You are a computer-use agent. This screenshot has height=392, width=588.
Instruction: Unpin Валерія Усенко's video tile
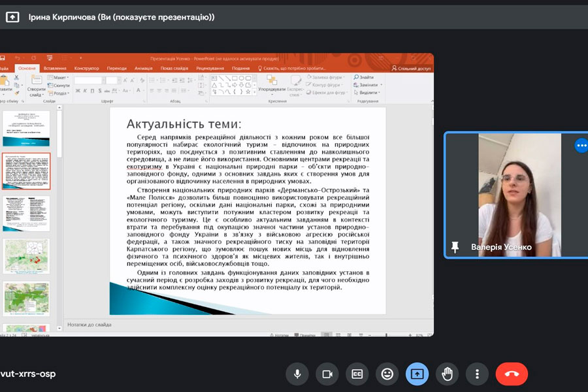[x=455, y=247]
